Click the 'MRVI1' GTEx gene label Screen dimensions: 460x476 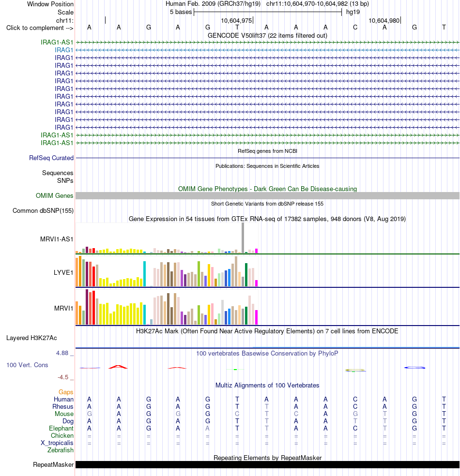pyautogui.click(x=64, y=309)
